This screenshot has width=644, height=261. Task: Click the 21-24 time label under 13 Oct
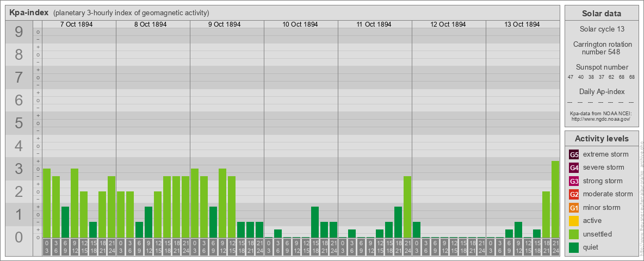click(x=555, y=247)
